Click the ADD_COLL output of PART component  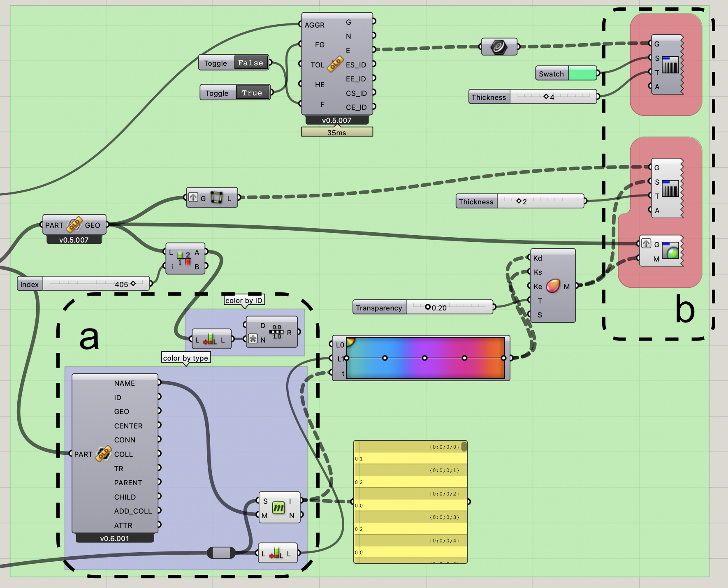[x=133, y=511]
